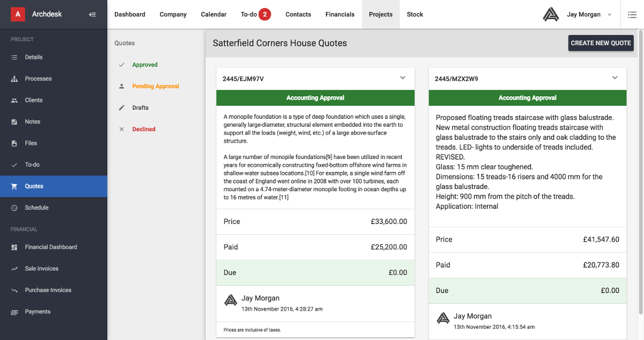Click the Archdesk red logo icon
644x340 pixels.
tap(19, 14)
